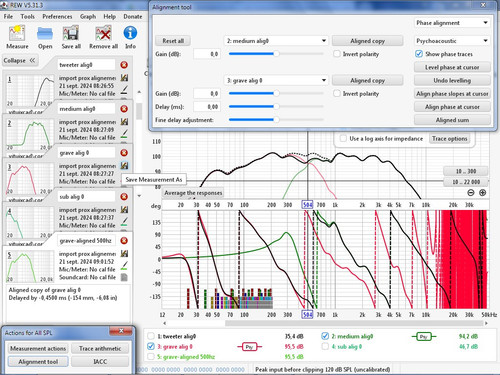
Task: Open the Preferences menu
Action: tap(57, 16)
